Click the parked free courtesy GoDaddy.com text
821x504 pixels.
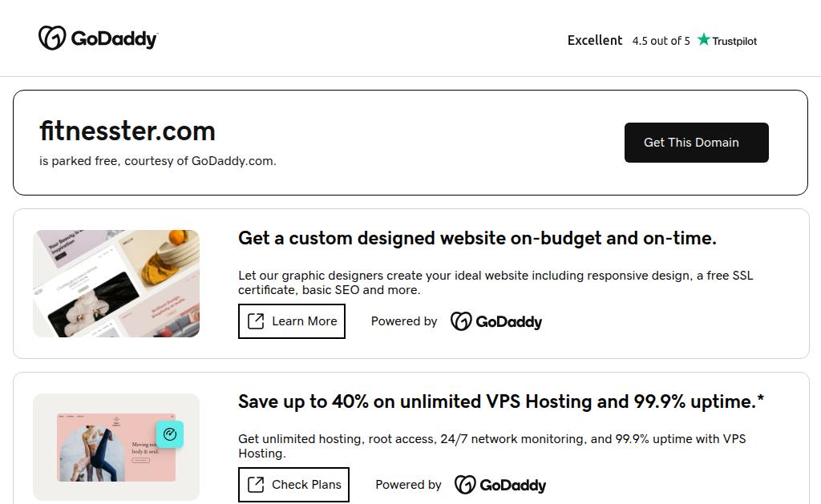pos(158,161)
